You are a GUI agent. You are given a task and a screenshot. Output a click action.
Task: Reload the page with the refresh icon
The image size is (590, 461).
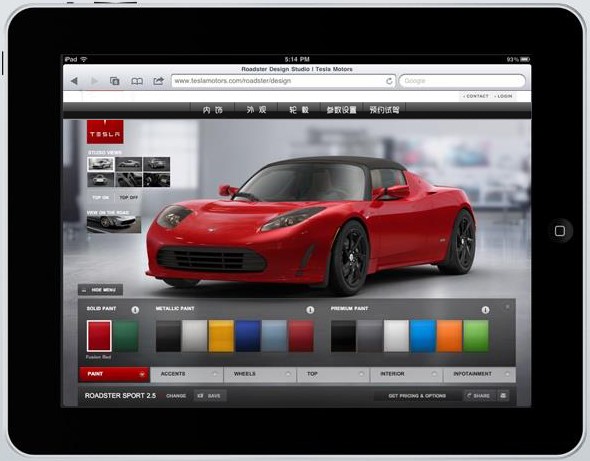[389, 81]
